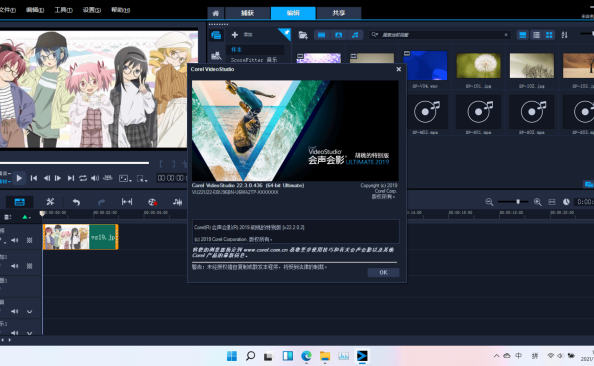Toggle the show videos filter

(322, 35)
